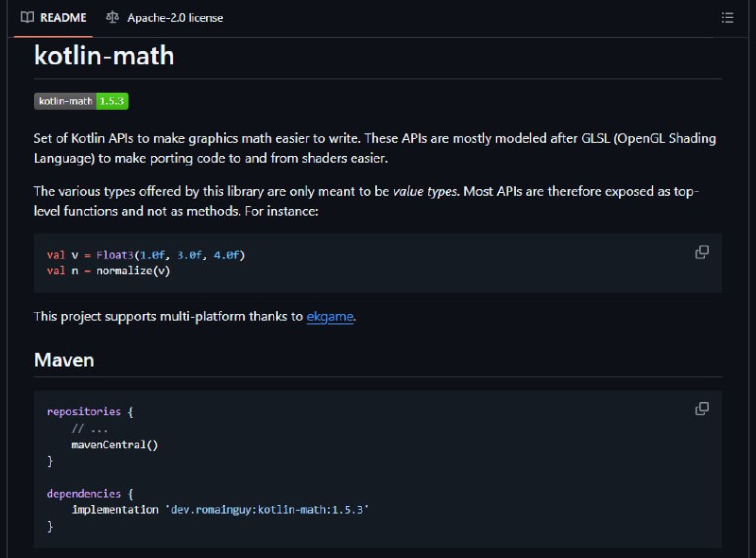This screenshot has width=756, height=558.
Task: Click the dependency string 'dev.romainguy:kotlin-math:1.5.3'
Action: [267, 510]
